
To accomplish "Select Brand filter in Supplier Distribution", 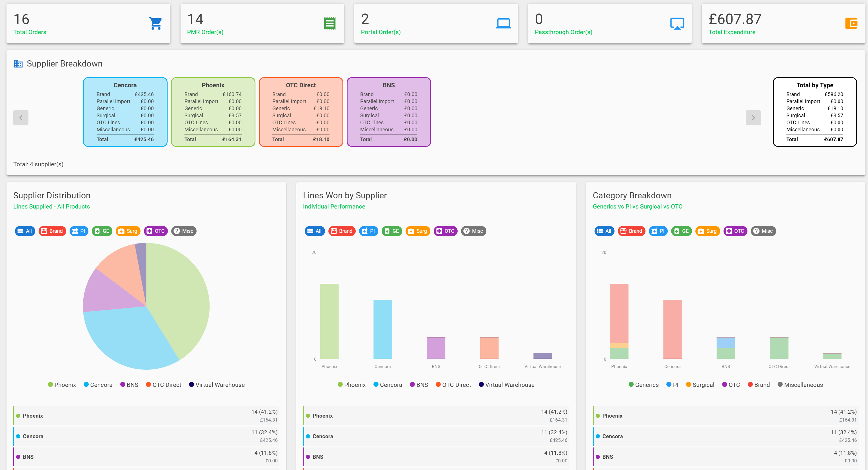I will [52, 231].
